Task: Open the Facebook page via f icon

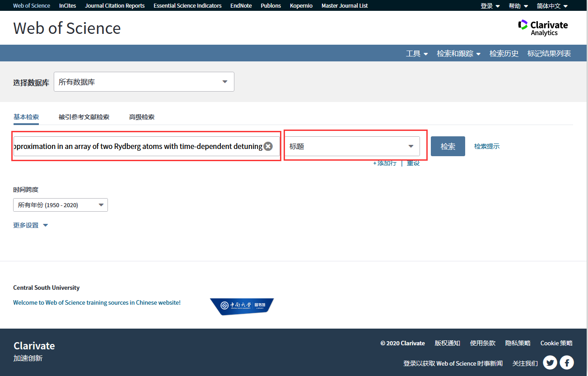Action: (567, 362)
